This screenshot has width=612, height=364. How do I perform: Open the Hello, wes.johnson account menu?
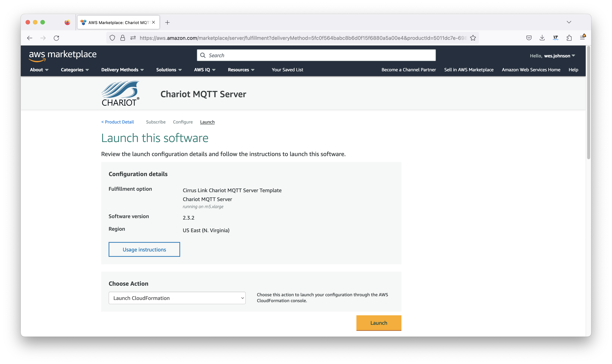pos(552,56)
